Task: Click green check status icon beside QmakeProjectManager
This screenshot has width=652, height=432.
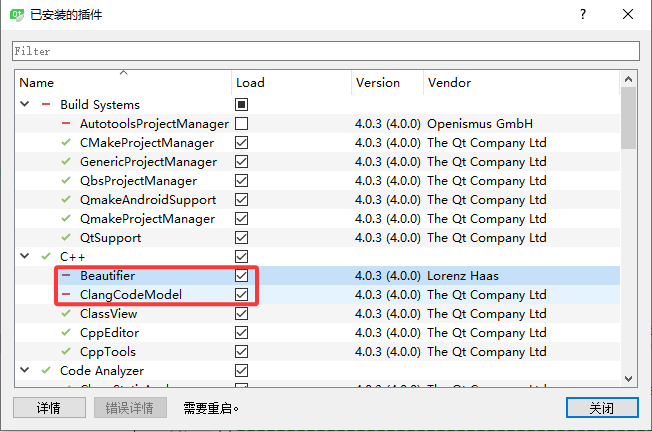Action: (66, 218)
